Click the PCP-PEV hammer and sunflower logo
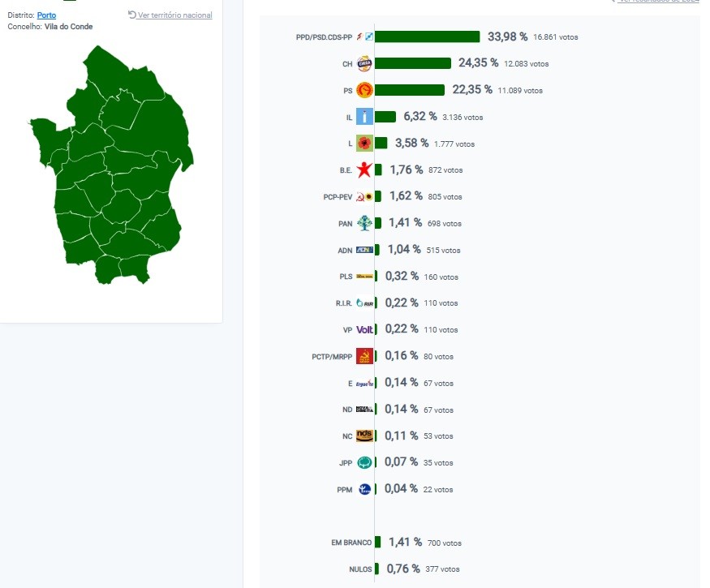 pos(364,197)
